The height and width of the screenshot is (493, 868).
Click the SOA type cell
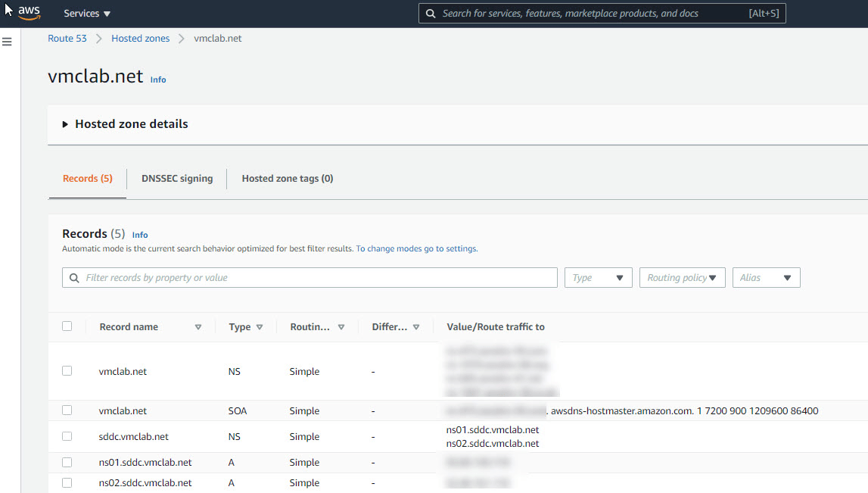(x=238, y=410)
